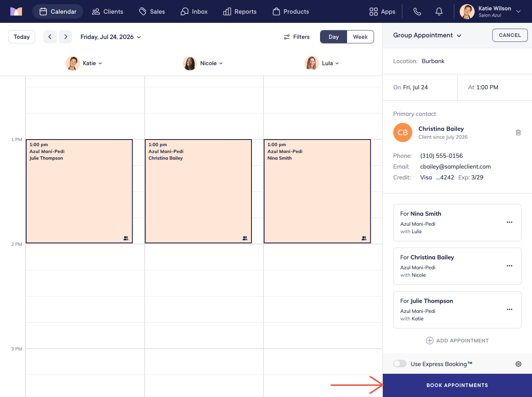Open the Inbox tab

pos(194,12)
